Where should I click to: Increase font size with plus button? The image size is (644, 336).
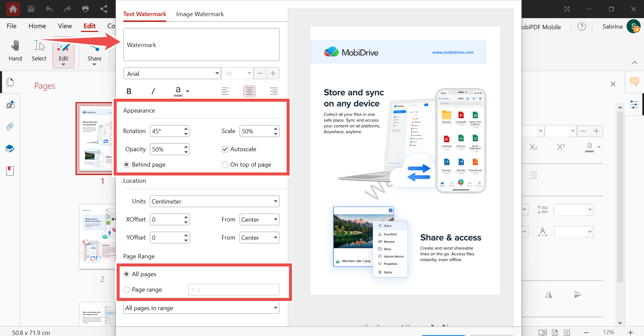pyautogui.click(x=273, y=73)
